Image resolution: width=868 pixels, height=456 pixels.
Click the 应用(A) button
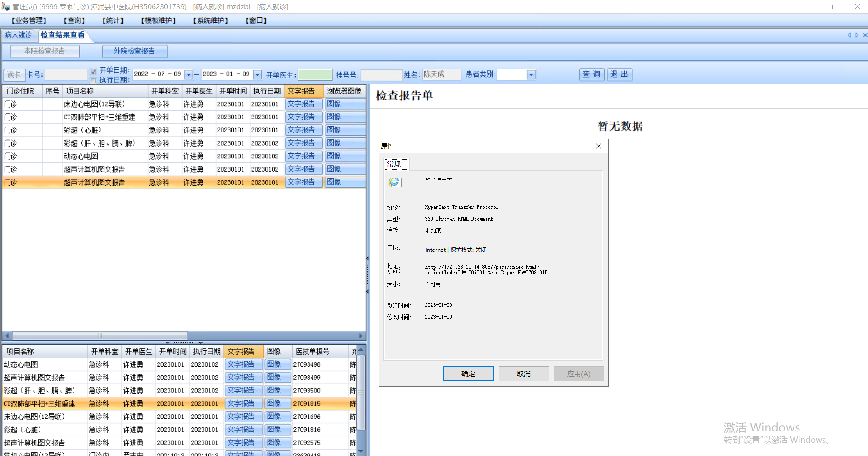coord(579,374)
